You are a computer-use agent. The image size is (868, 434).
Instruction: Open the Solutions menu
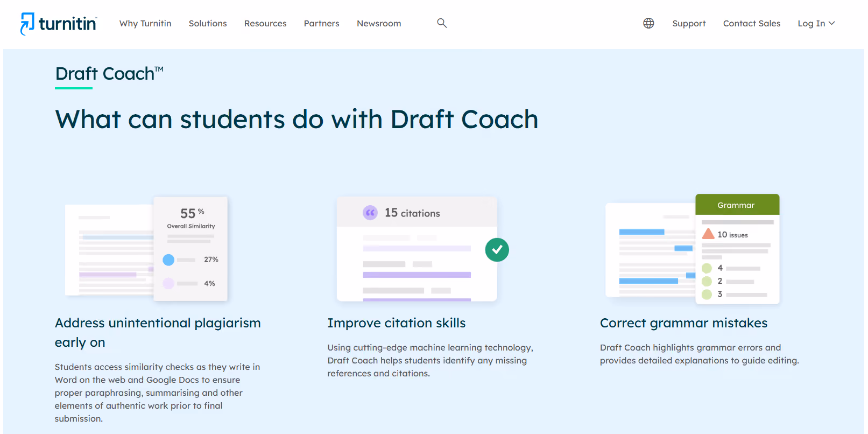click(208, 23)
